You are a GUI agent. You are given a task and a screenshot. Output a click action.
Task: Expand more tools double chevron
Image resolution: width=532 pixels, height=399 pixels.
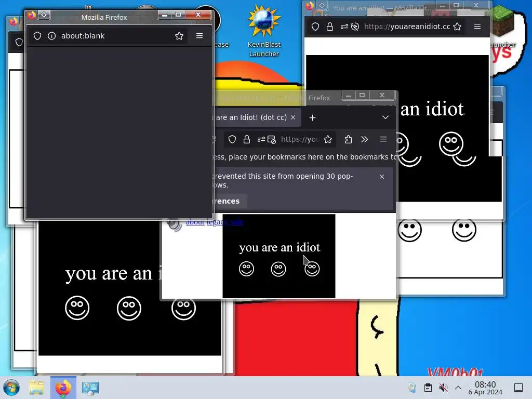click(x=364, y=139)
